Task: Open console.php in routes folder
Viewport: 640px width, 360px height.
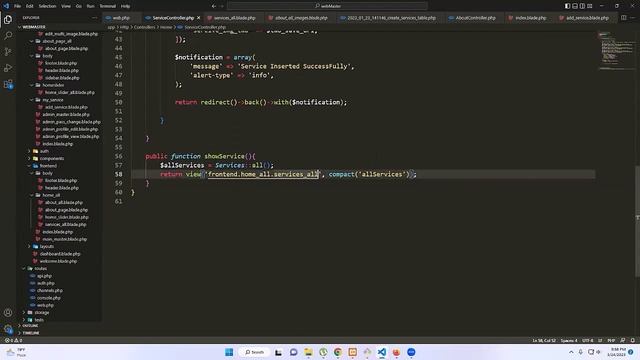Action: (49, 298)
